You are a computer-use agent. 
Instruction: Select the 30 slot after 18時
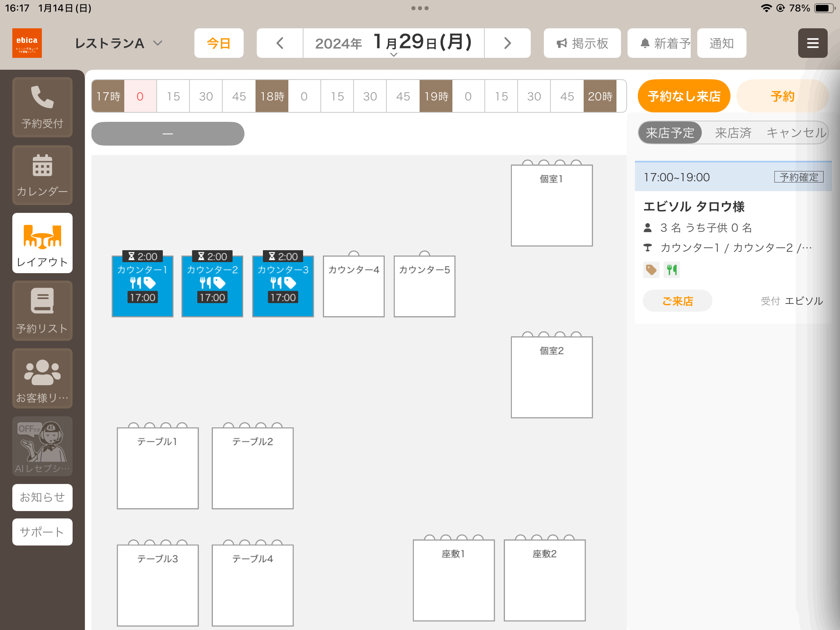[370, 96]
